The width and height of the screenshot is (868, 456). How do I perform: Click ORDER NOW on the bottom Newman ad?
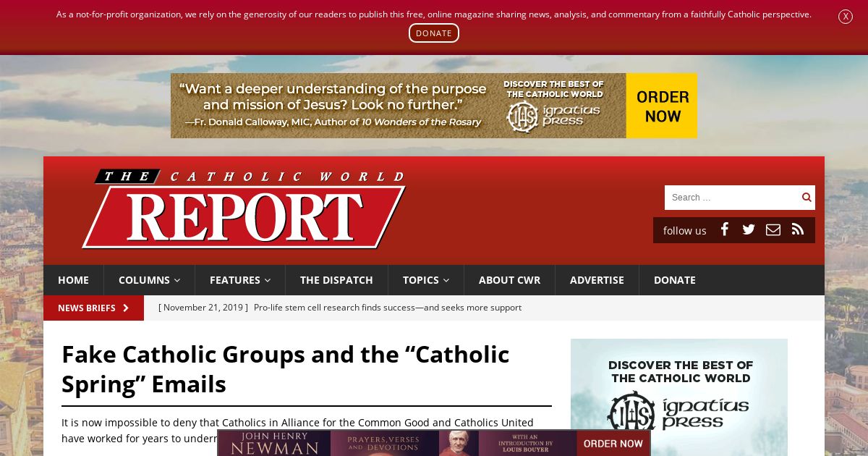[613, 444]
